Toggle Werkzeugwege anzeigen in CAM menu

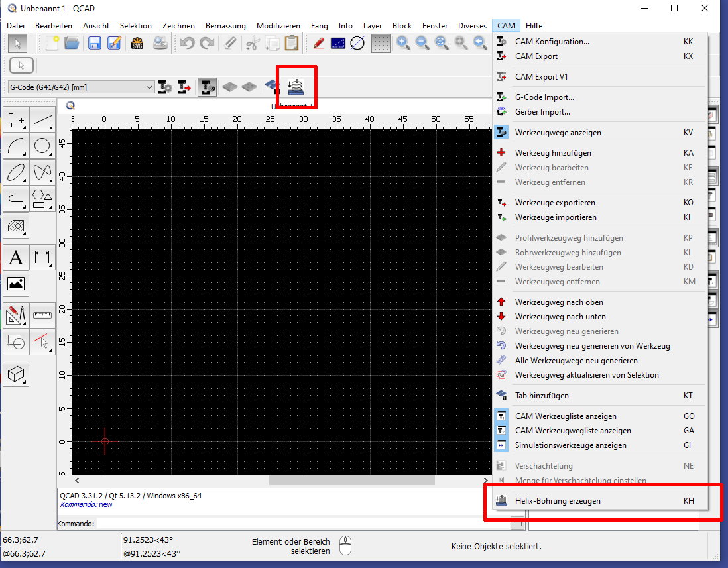pos(558,133)
